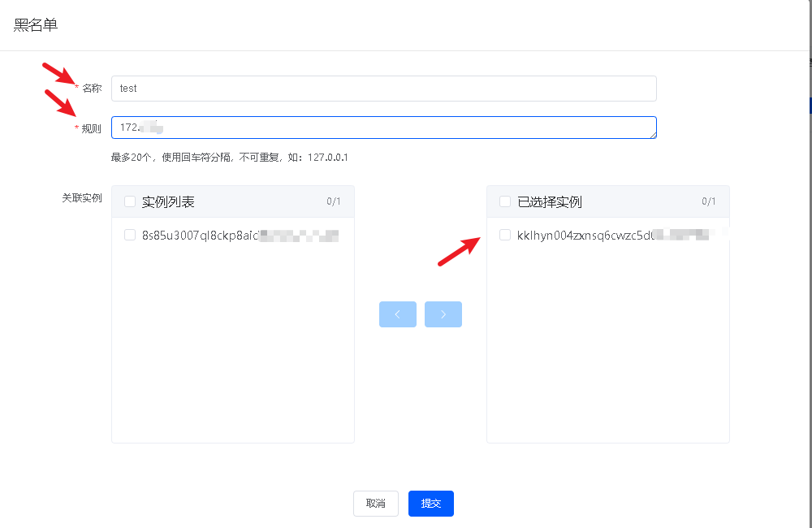Screen dimensions: 812x528
Task: Focus the 名称 input containing test
Action: click(x=383, y=89)
